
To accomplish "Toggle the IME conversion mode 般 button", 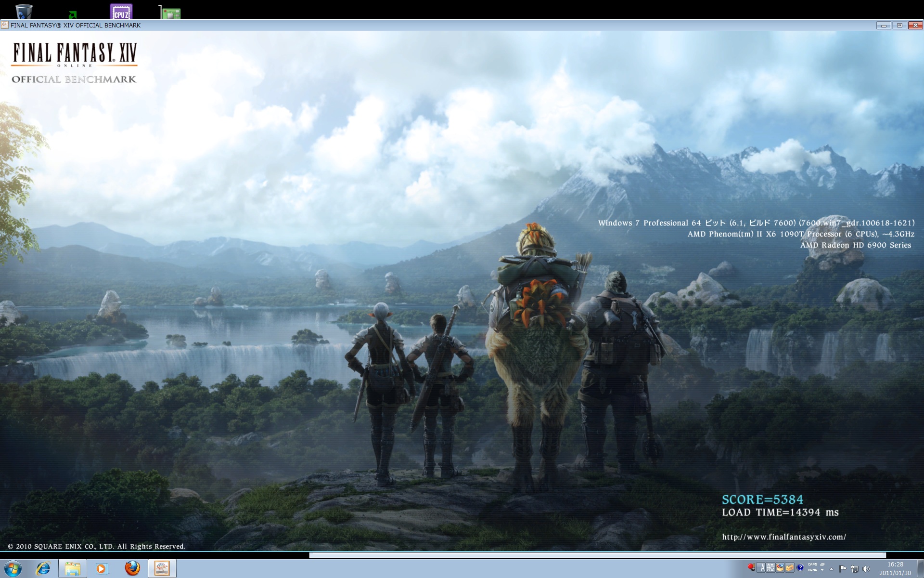I will point(770,567).
